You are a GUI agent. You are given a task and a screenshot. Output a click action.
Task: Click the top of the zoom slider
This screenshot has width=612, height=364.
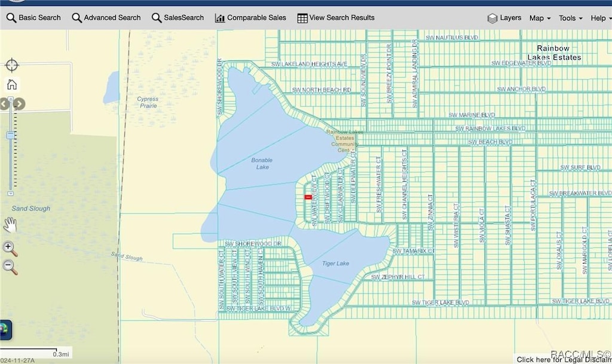[11, 99]
